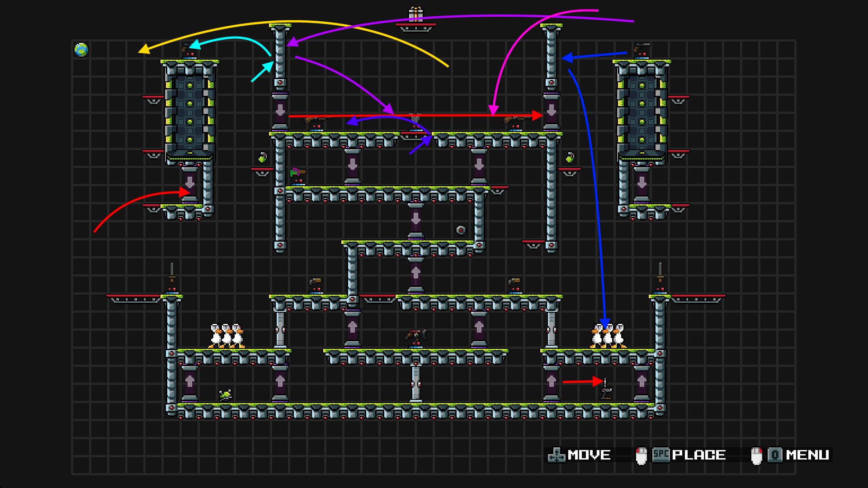This screenshot has width=868, height=488.
Task: Click the MENU label
Action: (x=807, y=455)
